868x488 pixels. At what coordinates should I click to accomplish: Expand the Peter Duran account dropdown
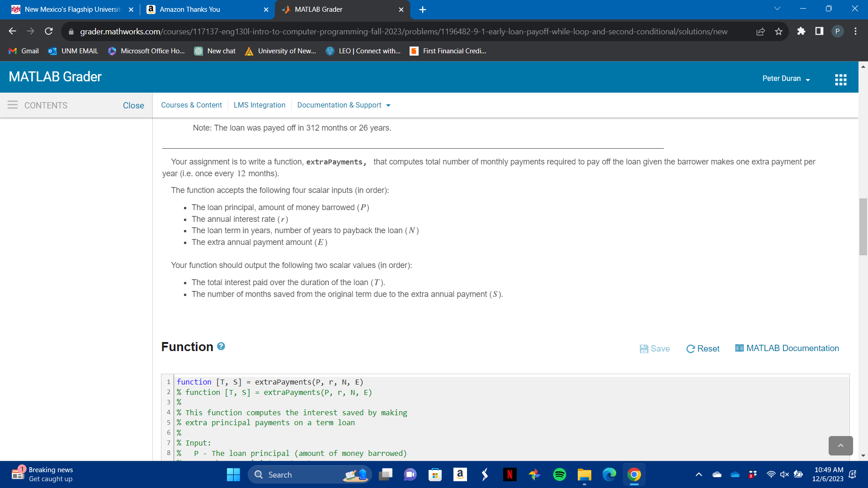[x=786, y=79]
